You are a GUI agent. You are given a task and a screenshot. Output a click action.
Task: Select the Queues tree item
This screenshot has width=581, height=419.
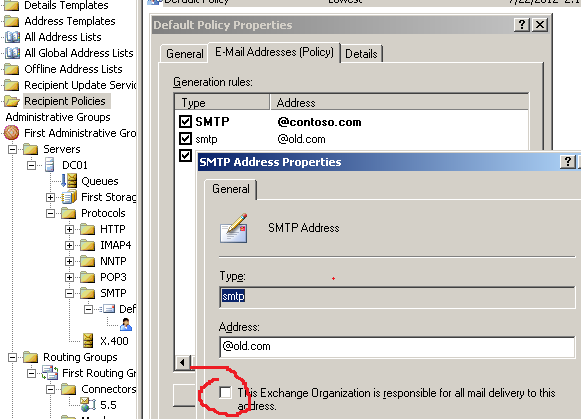click(x=100, y=181)
